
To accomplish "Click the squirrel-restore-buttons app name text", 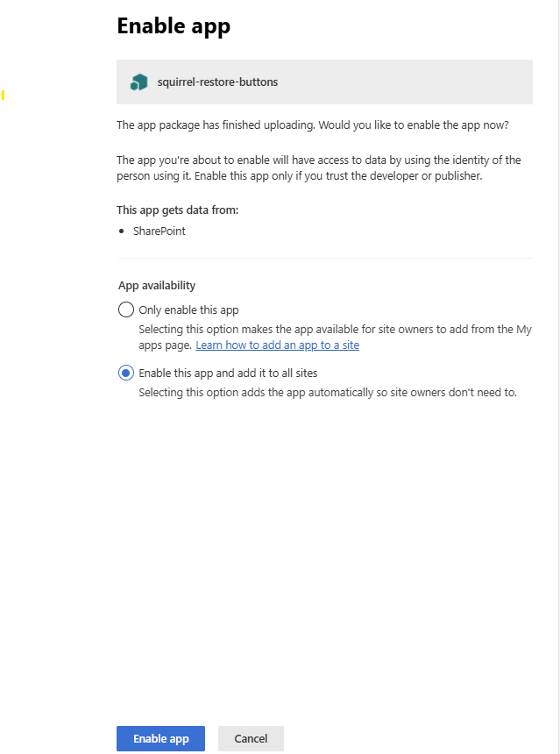I will click(x=217, y=82).
